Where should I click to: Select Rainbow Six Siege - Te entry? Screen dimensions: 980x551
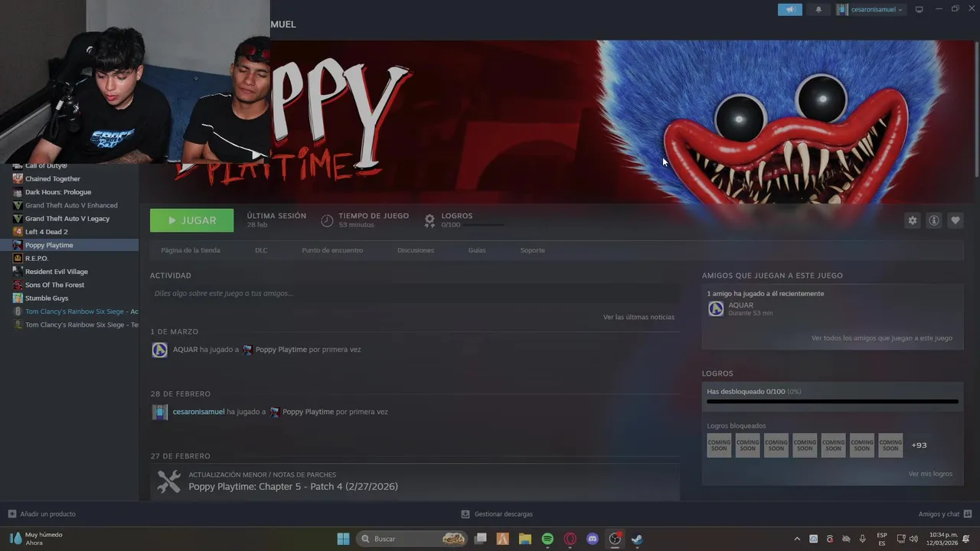tap(81, 324)
